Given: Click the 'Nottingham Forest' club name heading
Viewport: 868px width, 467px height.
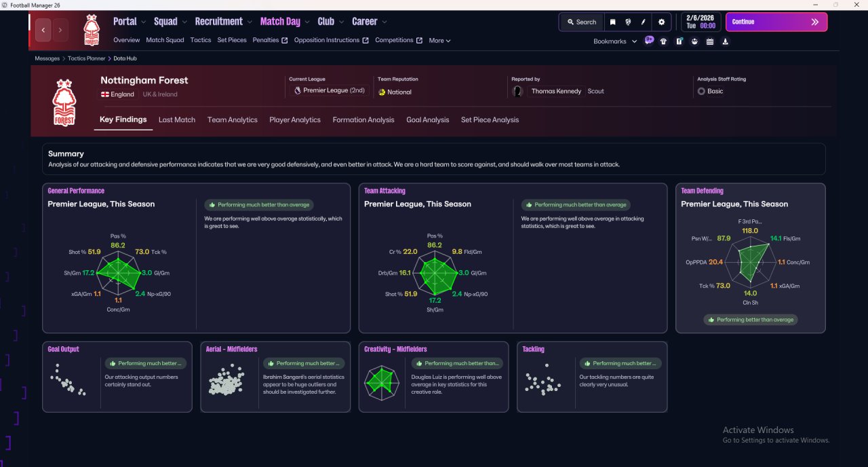Looking at the screenshot, I should click(x=144, y=80).
